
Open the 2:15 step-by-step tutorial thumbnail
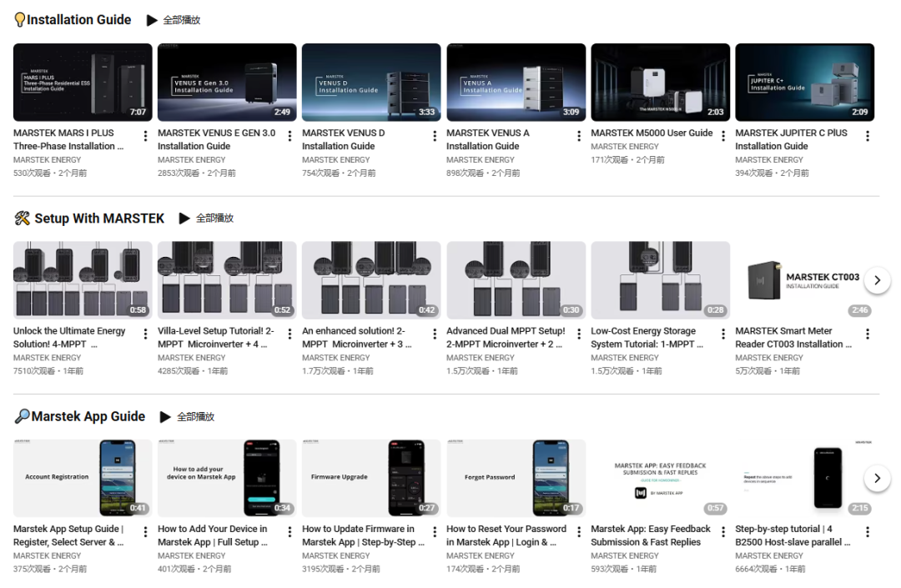804,479
